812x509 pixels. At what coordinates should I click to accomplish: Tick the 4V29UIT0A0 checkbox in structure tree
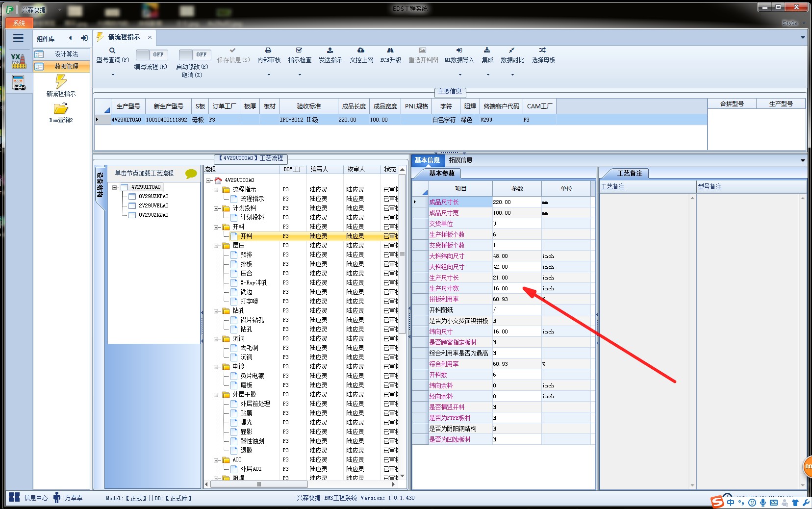124,187
